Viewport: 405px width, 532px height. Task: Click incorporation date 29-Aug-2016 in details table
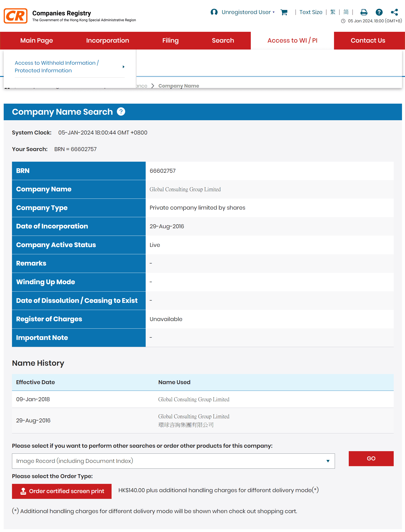point(167,226)
